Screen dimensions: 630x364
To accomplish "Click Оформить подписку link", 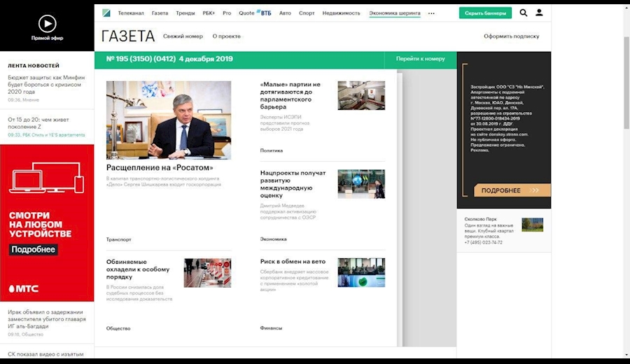I will (512, 36).
